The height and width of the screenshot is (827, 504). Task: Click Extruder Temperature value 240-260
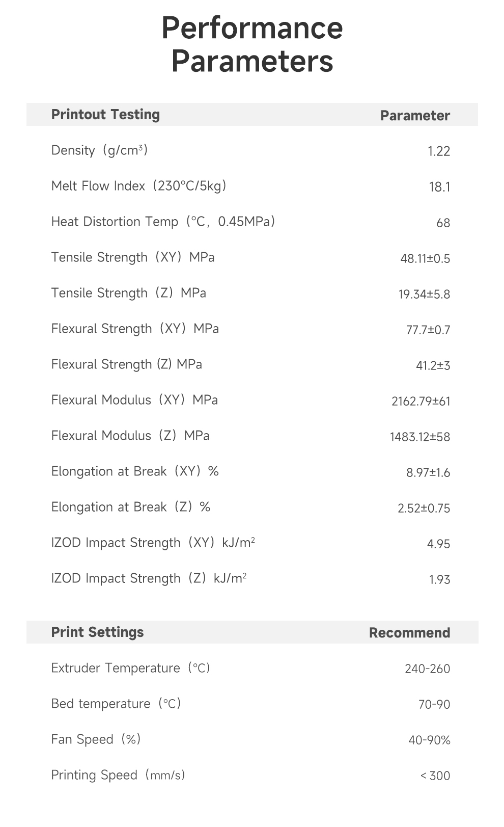pos(427,669)
